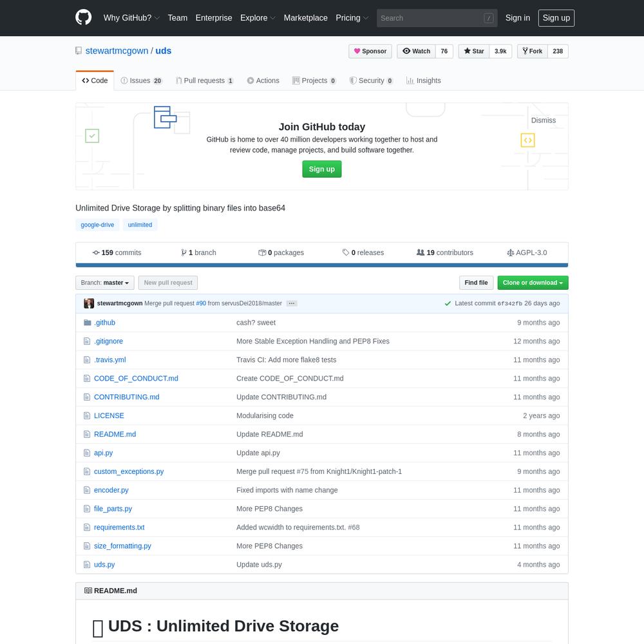Viewport: 644px width, 644px height.
Task: Open the Security tab
Action: pyautogui.click(x=372, y=80)
